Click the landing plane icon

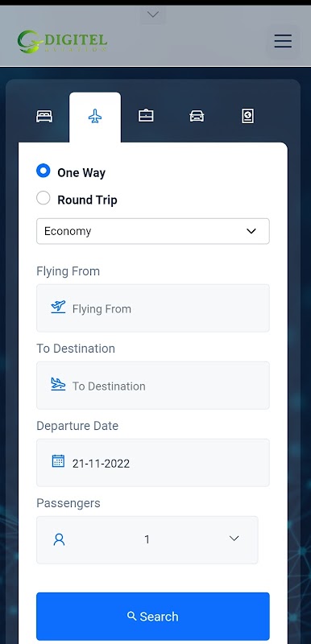[x=58, y=385]
